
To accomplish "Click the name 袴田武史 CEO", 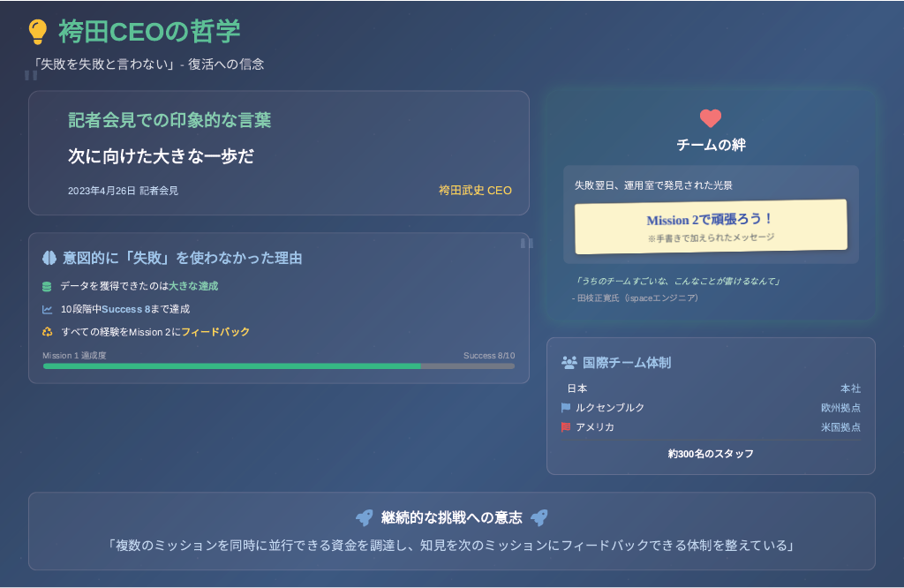I will [475, 191].
